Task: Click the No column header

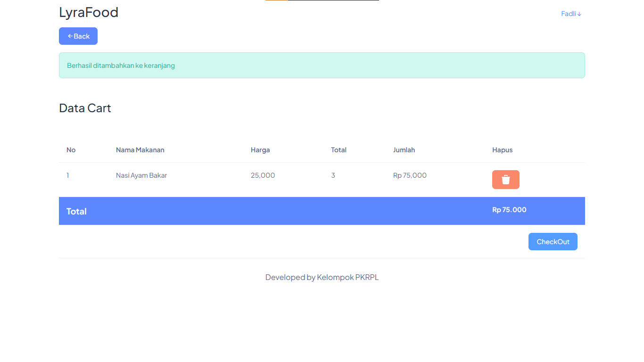Action: click(71, 150)
